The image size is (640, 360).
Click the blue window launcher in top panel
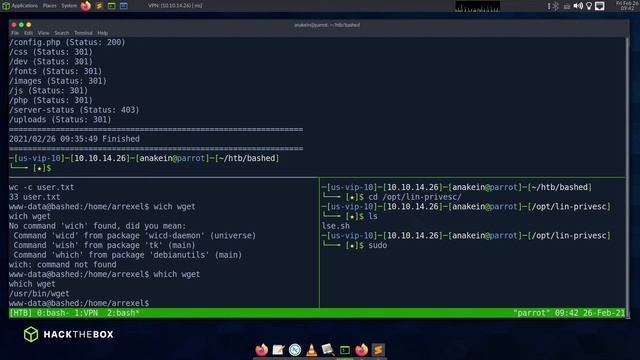point(124,6)
